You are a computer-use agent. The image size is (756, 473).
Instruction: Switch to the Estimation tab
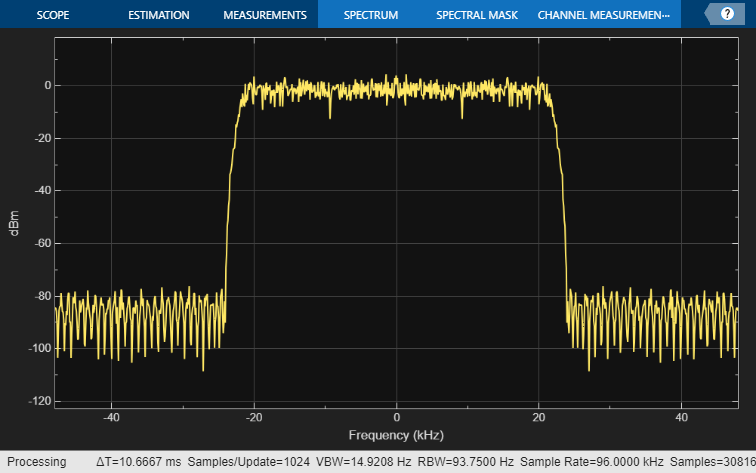[158, 16]
